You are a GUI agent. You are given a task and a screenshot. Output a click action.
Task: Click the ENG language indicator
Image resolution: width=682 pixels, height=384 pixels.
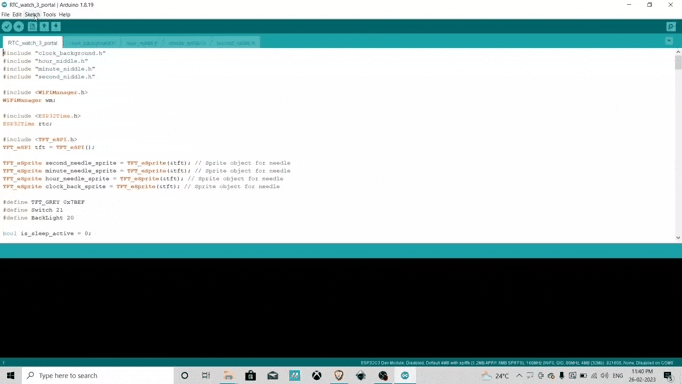(618, 376)
